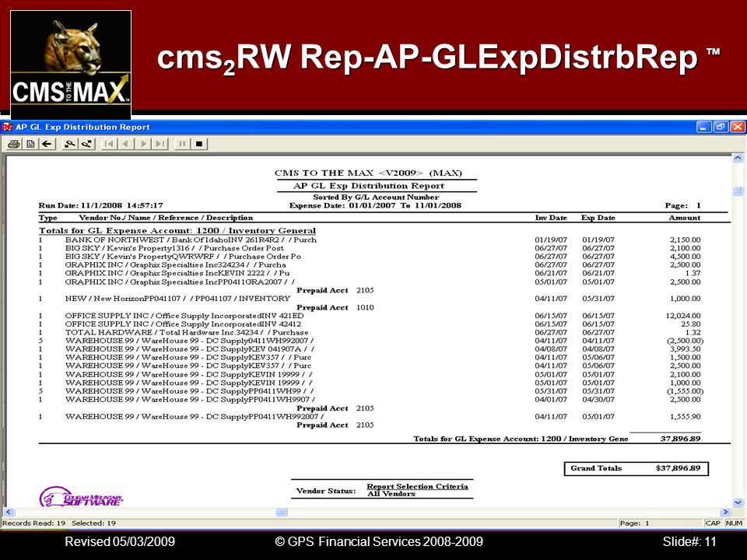The height and width of the screenshot is (560, 747).
Task: Close the AP GL Exp Distribution Report window
Action: [738, 127]
